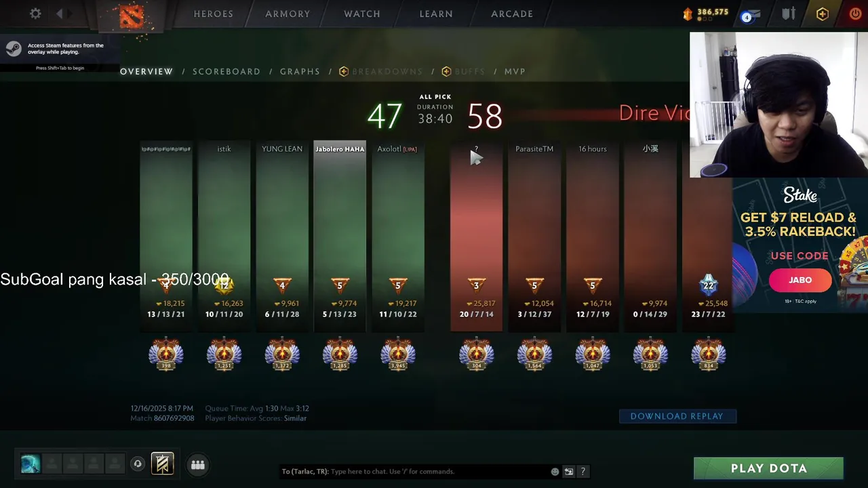The width and height of the screenshot is (868, 488).
Task: Click the Player Behavior Scores text
Action: pos(256,418)
